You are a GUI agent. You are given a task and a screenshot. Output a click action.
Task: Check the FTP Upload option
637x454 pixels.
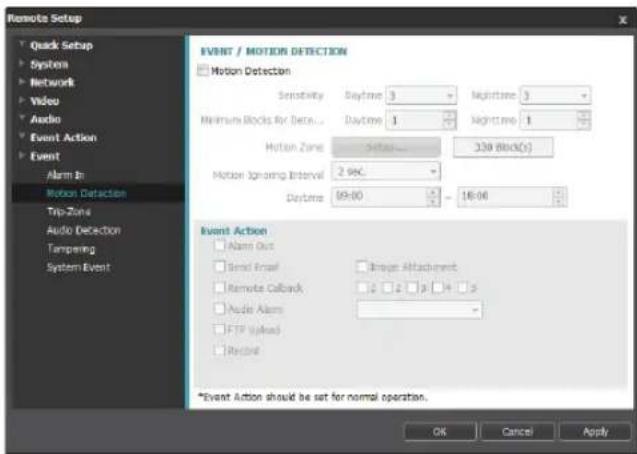219,329
